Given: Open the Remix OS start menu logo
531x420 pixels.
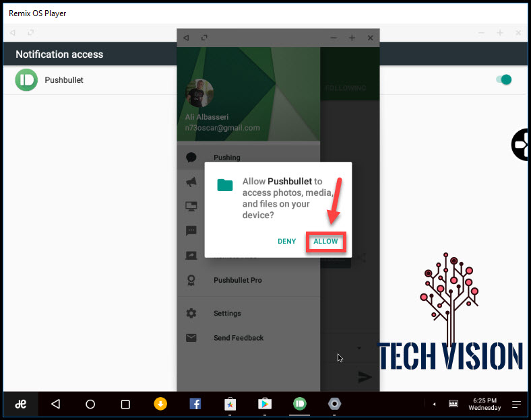Looking at the screenshot, I should tap(21, 404).
